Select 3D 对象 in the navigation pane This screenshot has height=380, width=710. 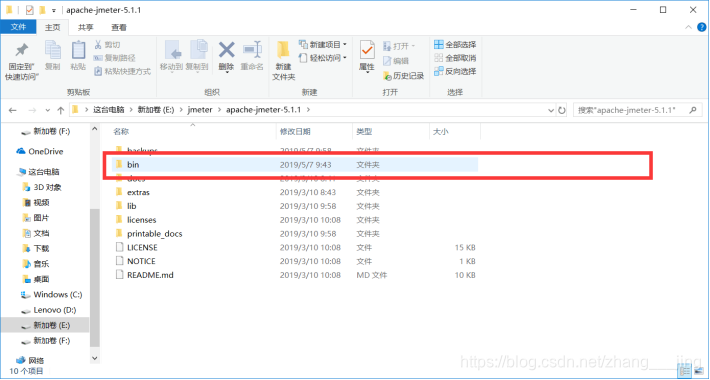point(42,188)
